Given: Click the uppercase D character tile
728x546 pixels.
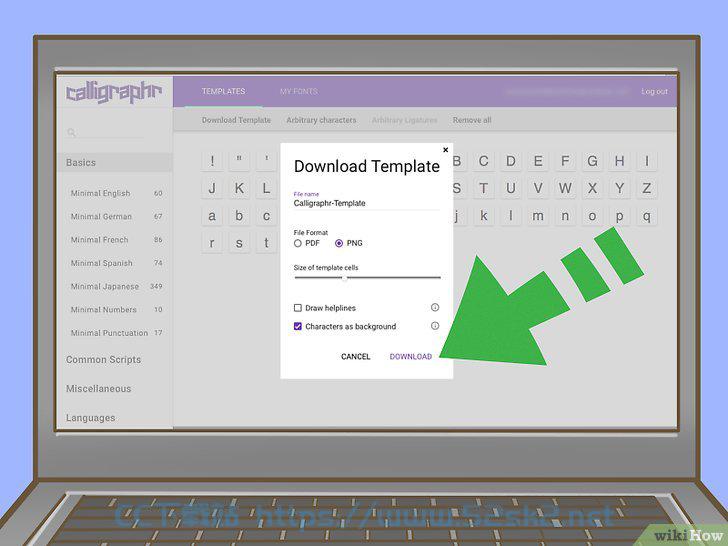Looking at the screenshot, I should click(x=511, y=161).
